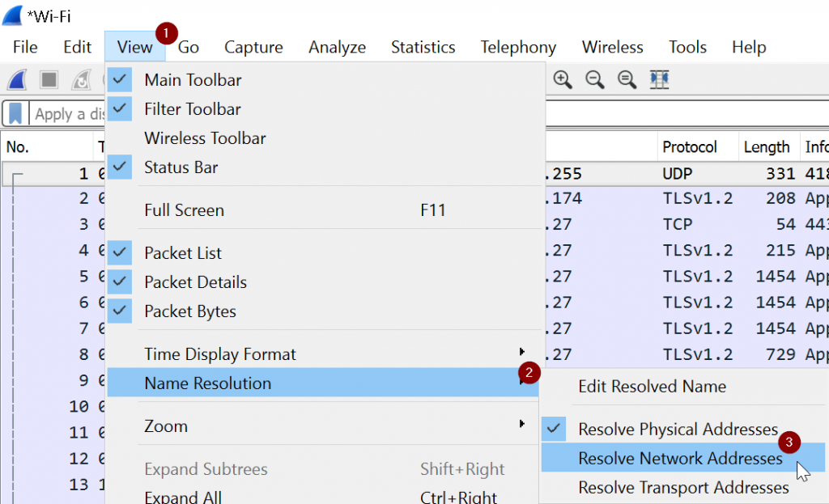Open the View menu
Screen dimensions: 829x504
coord(135,47)
